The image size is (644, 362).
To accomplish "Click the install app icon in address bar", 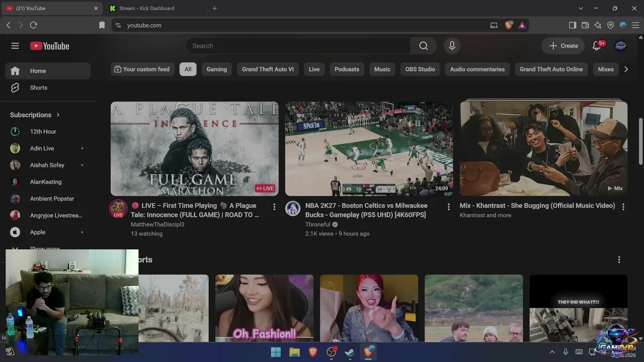I will click(x=494, y=25).
